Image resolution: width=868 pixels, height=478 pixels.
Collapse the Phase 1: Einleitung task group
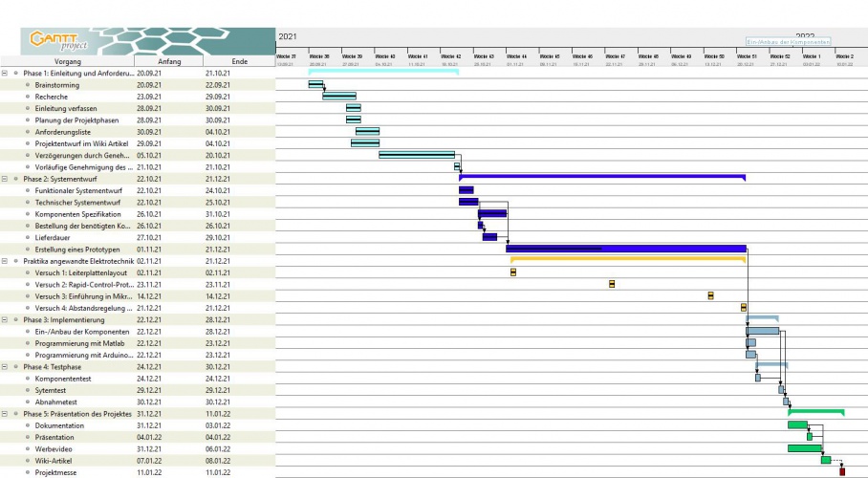5,73
